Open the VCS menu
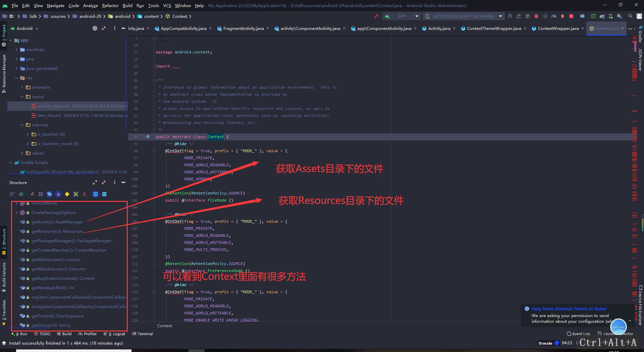 point(167,5)
